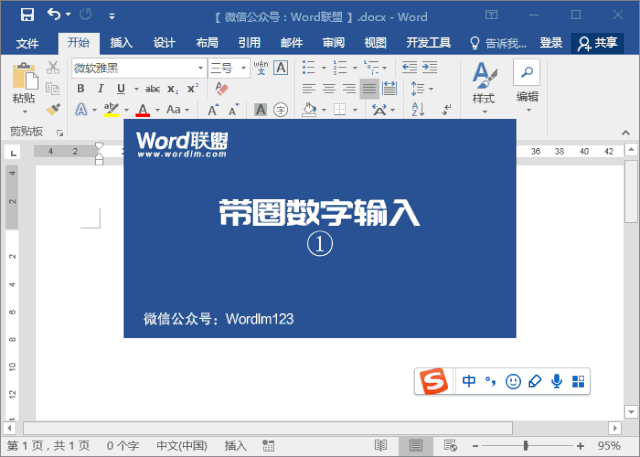Open the 微软雅黑 font name dropdown
640x457 pixels.
201,68
